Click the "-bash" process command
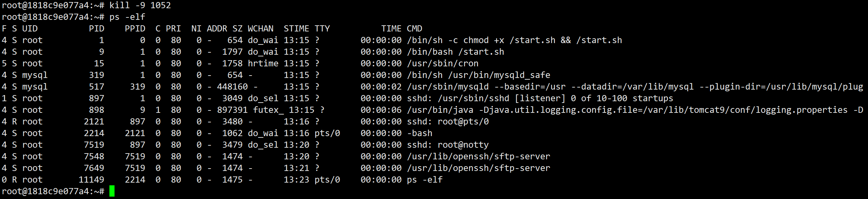Screen dimensions: 868x199 (x=419, y=133)
